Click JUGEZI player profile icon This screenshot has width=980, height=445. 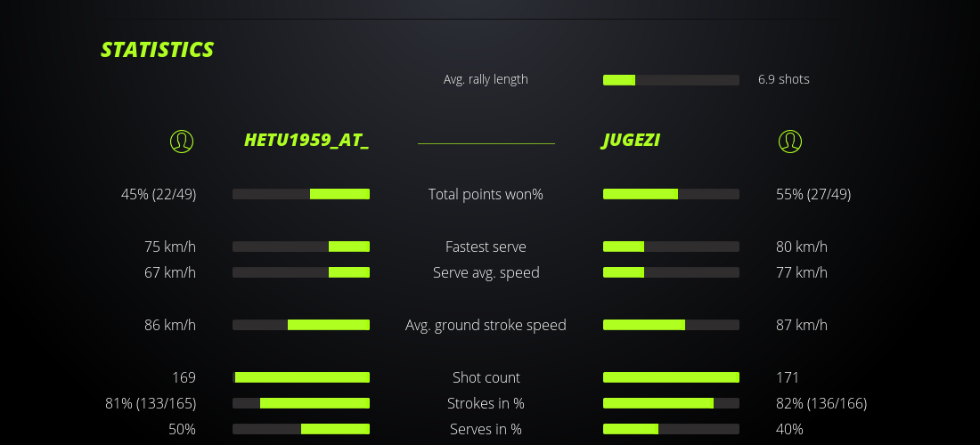(x=790, y=142)
